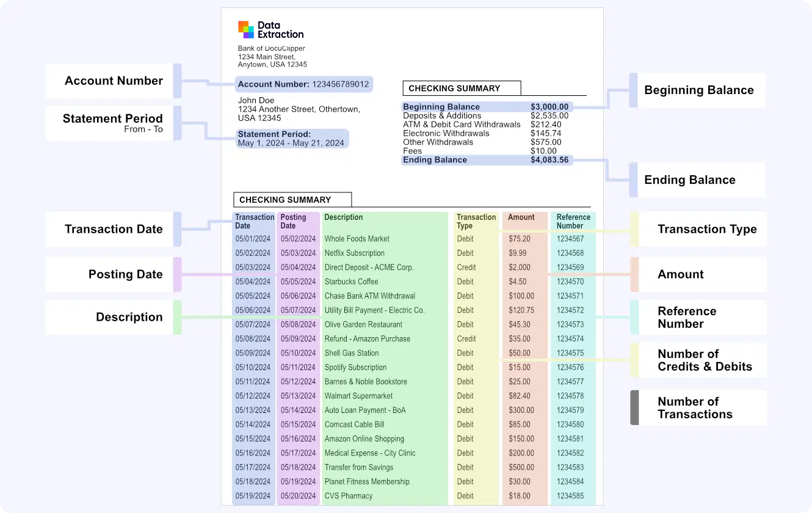Mark the Refund - Amazon Purchase credit row
Screen dimensions: 812x513
pyautogui.click(x=385, y=338)
